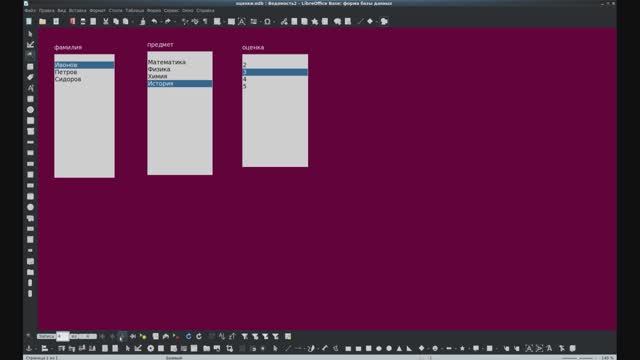Open the Справка menu
This screenshot has width=640, height=360.
coord(205,11)
